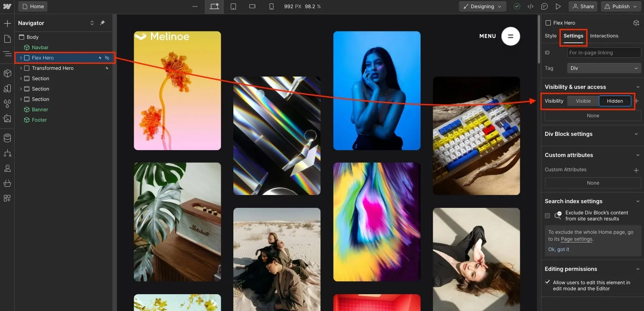Expand the Flex Hero tree row
The height and width of the screenshot is (311, 644).
coord(21,58)
